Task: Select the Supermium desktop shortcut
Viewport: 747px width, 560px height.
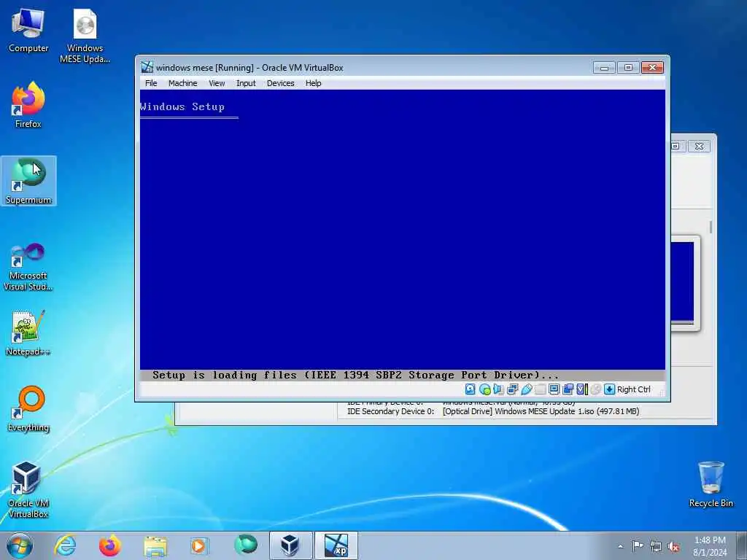Action: (x=28, y=181)
